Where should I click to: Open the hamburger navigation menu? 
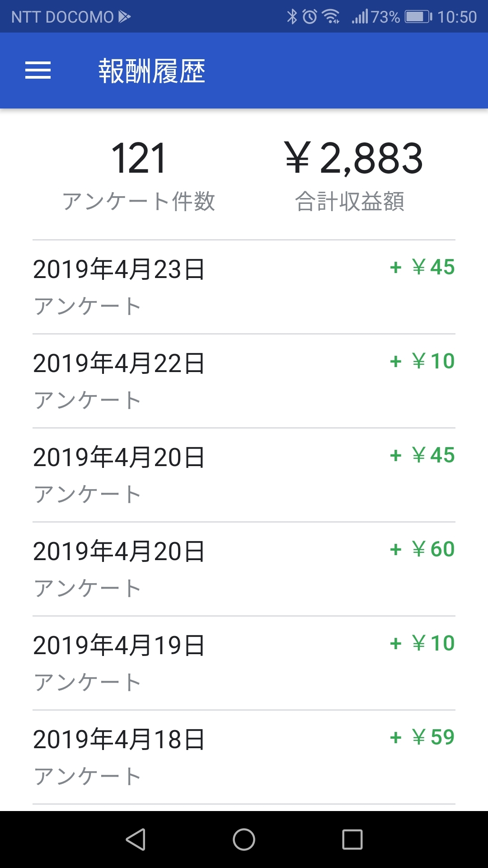coord(38,71)
